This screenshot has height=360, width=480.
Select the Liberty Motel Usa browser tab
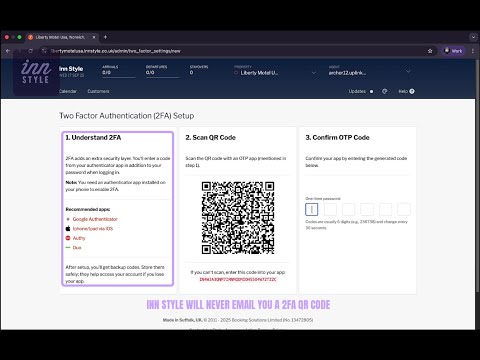pos(62,37)
